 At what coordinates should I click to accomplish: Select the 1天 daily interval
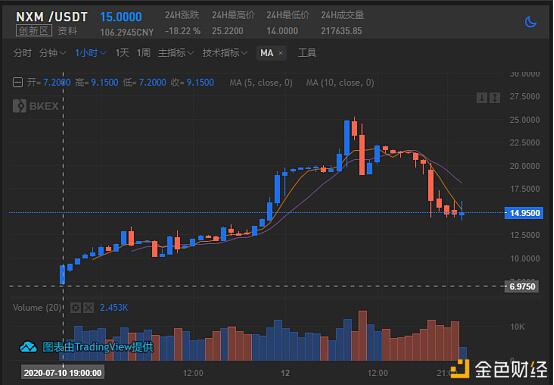[x=122, y=53]
